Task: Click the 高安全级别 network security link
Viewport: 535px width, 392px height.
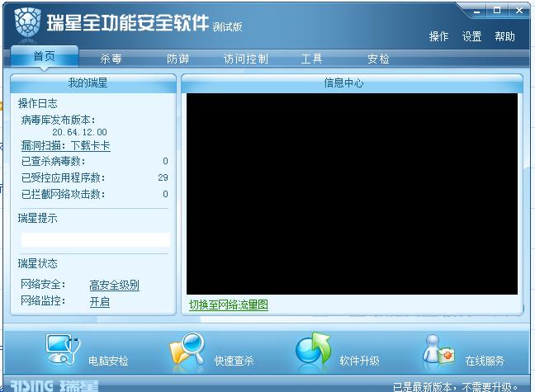Action: [114, 285]
